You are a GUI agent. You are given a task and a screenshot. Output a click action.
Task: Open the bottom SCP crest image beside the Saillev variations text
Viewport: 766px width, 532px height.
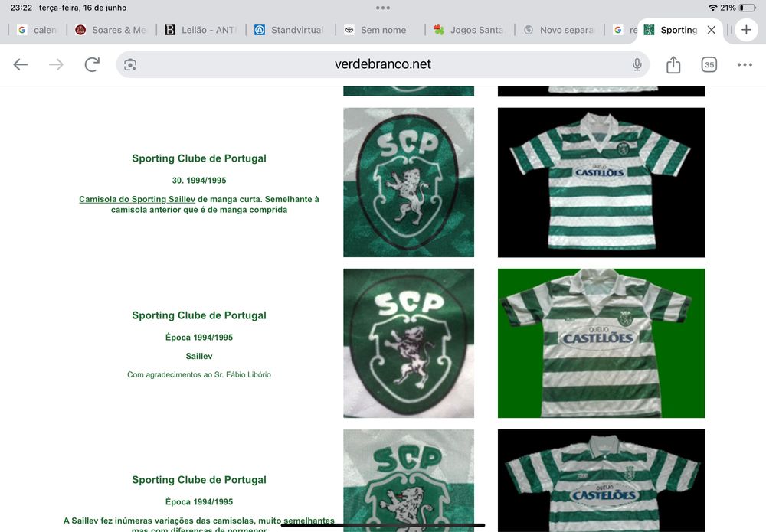pyautogui.click(x=408, y=480)
